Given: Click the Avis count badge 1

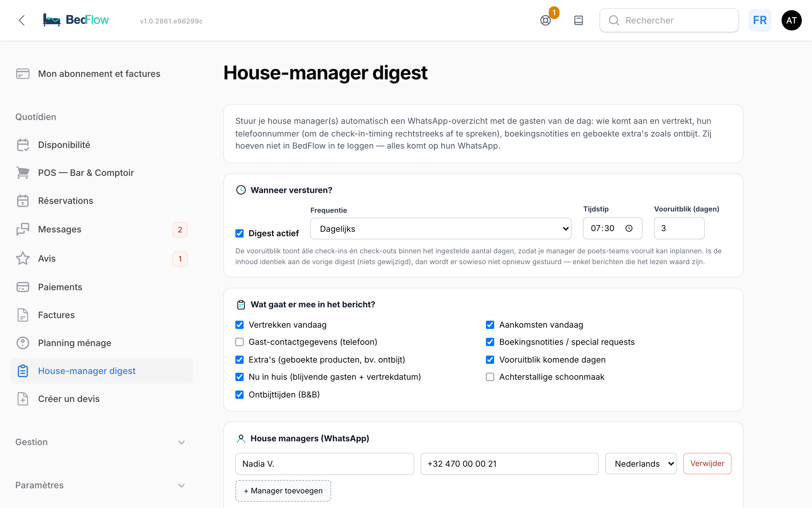Looking at the screenshot, I should tap(180, 259).
